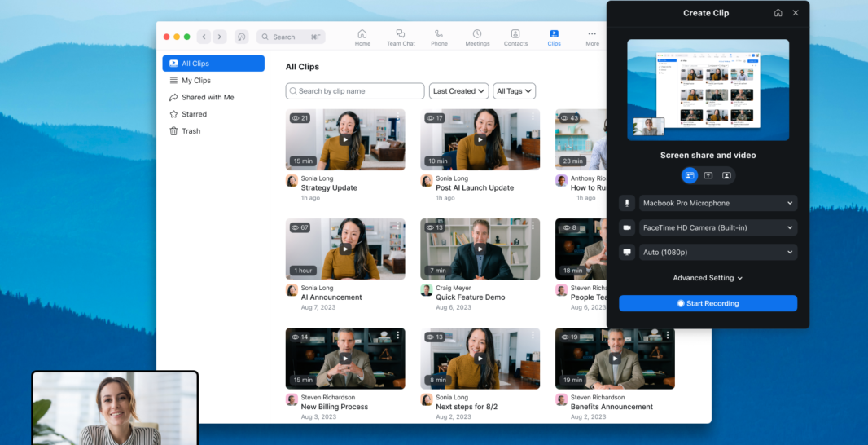868x445 pixels.
Task: Open Contacts from the top navigation
Action: click(x=515, y=37)
